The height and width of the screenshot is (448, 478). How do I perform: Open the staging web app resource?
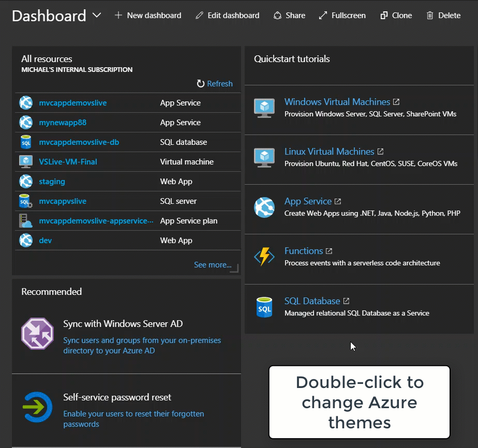52,182
